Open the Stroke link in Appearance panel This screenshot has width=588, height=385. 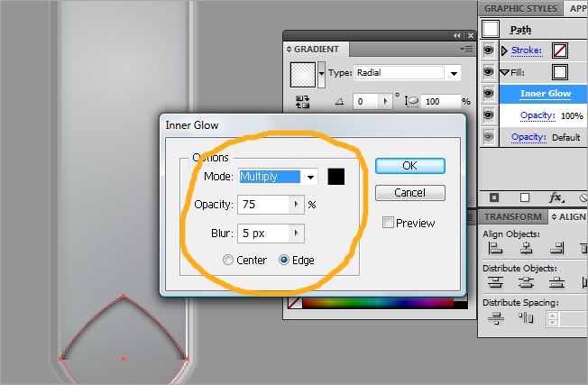(527, 50)
